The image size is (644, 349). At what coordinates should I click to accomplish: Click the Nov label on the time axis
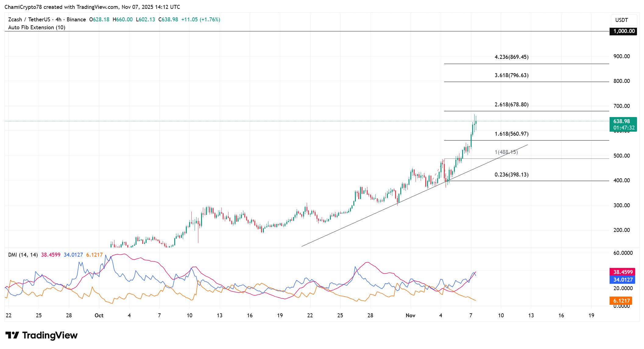tap(411, 315)
